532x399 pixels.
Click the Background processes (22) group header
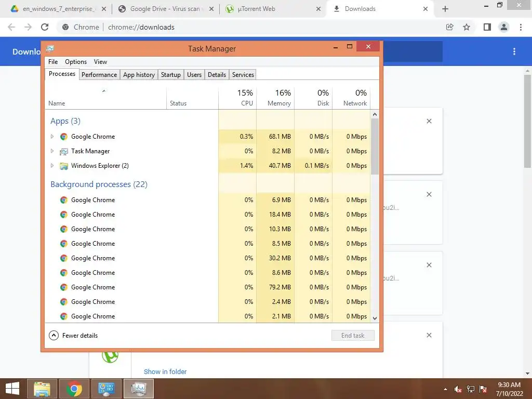click(99, 184)
